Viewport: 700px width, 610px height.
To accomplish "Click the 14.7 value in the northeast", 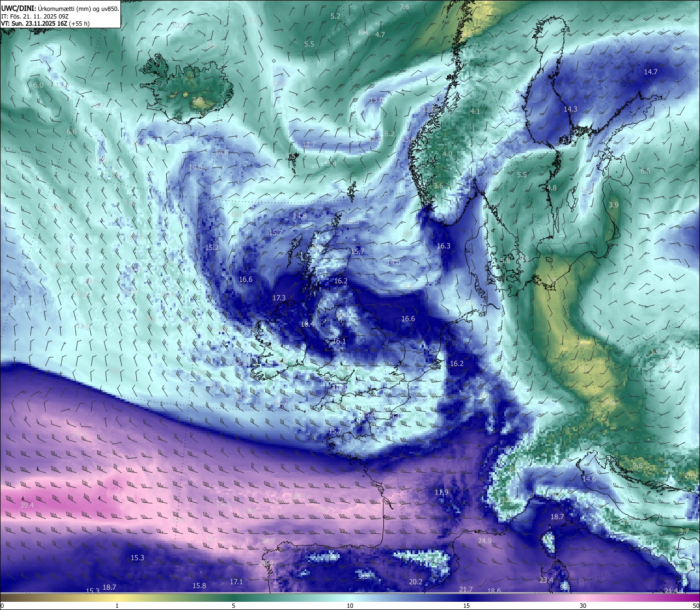I will pos(651,72).
